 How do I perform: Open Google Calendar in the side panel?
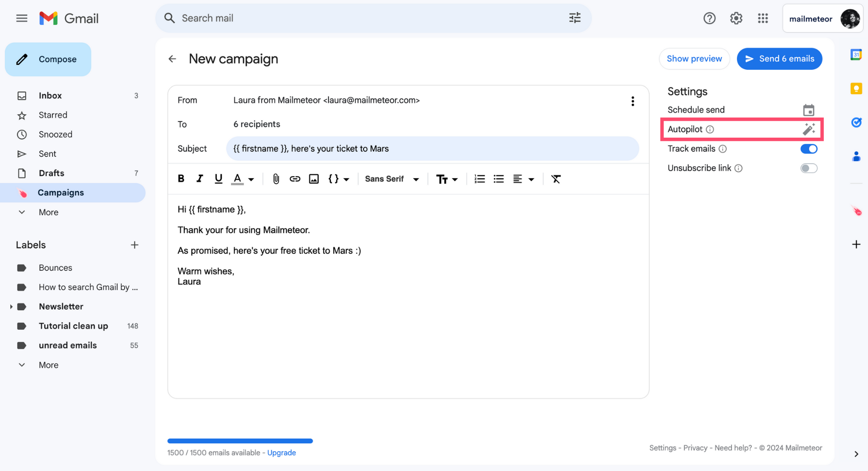[x=856, y=55]
